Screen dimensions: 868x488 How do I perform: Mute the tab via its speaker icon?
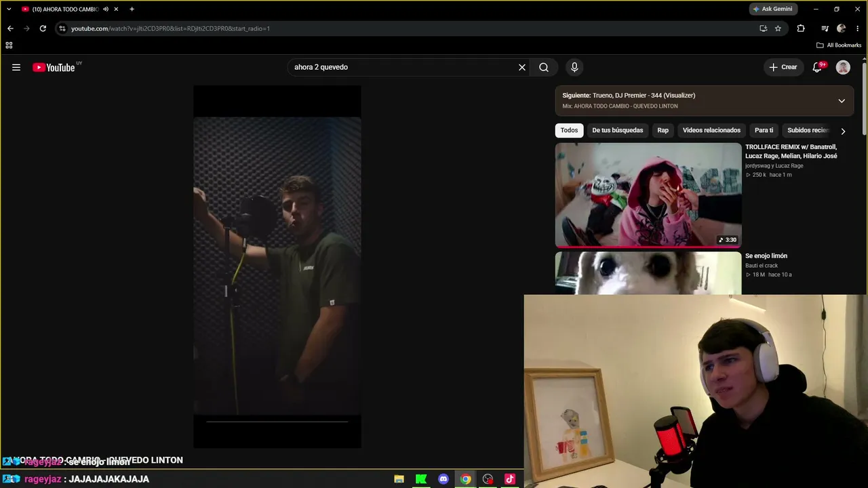[x=106, y=9]
